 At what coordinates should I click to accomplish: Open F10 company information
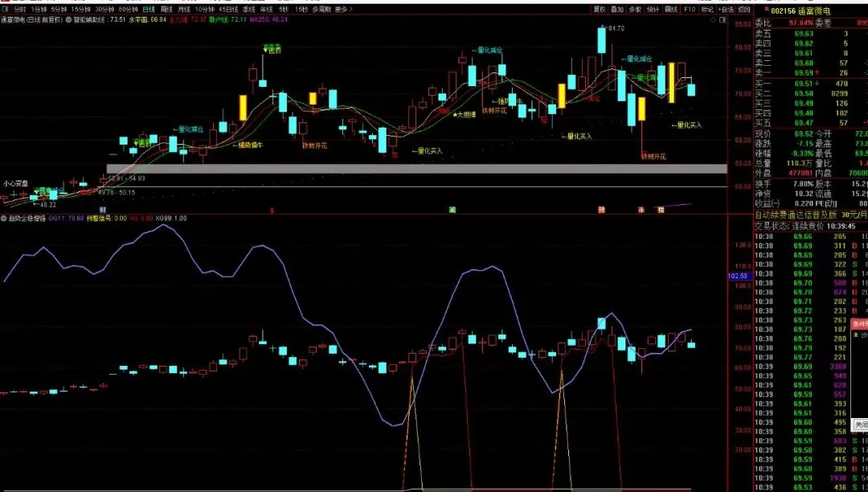(690, 10)
